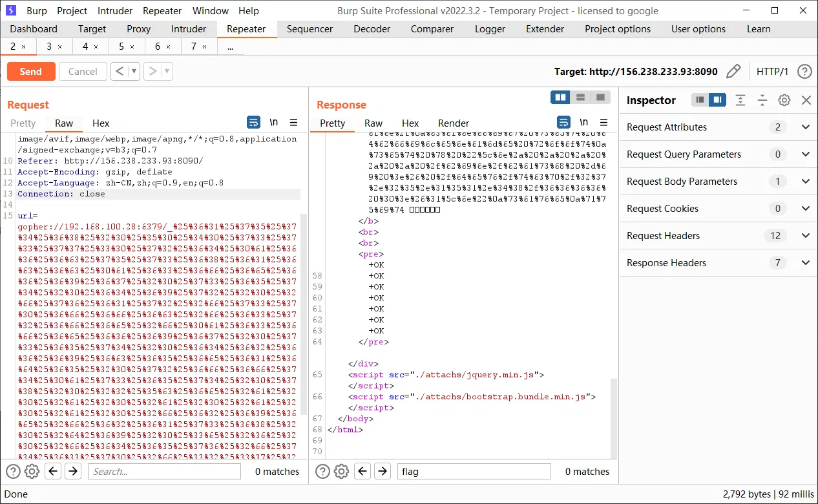Open Response search help question icon
The height and width of the screenshot is (504, 818).
pyautogui.click(x=322, y=471)
